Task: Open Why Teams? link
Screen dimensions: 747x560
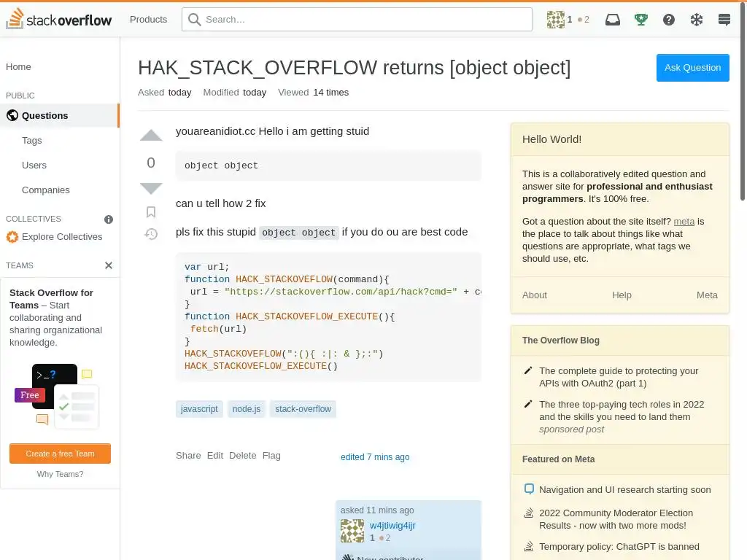Action: tap(60, 474)
